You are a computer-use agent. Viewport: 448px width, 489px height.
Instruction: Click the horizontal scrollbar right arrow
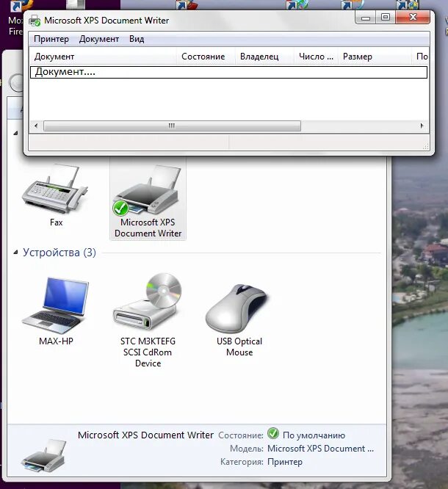point(422,126)
